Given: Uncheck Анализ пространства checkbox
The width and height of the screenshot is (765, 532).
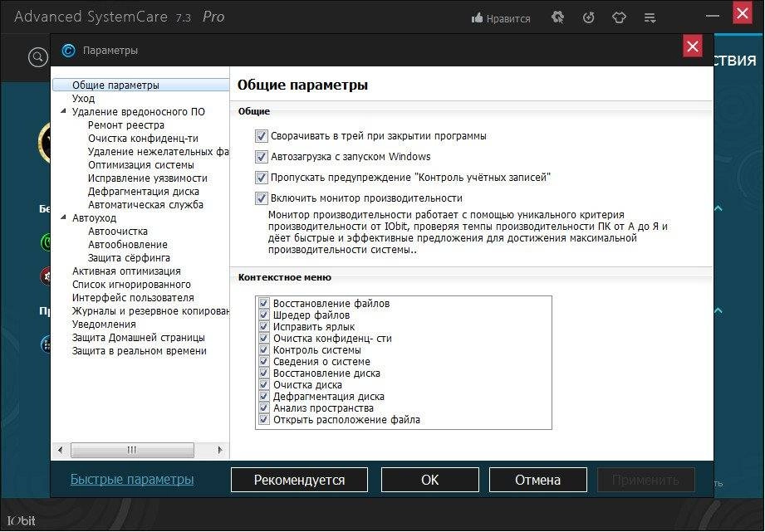Looking at the screenshot, I should (264, 408).
